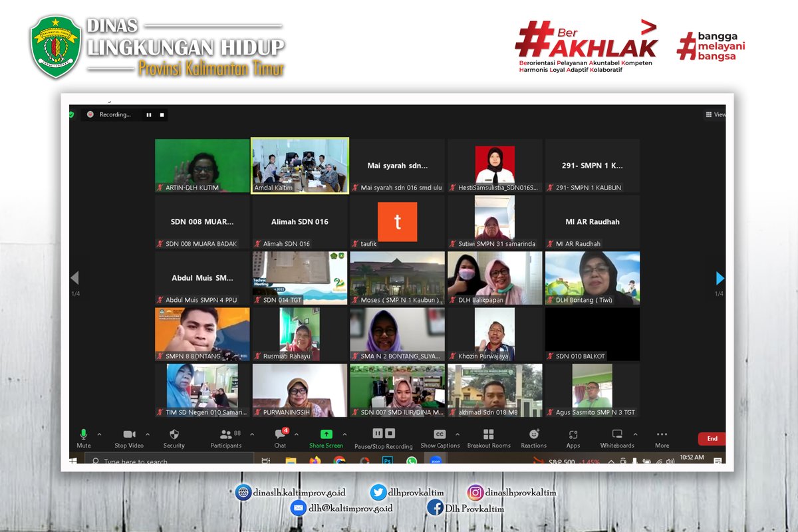
Task: Click the 'SDN 014 TGT' name label
Action: [283, 300]
